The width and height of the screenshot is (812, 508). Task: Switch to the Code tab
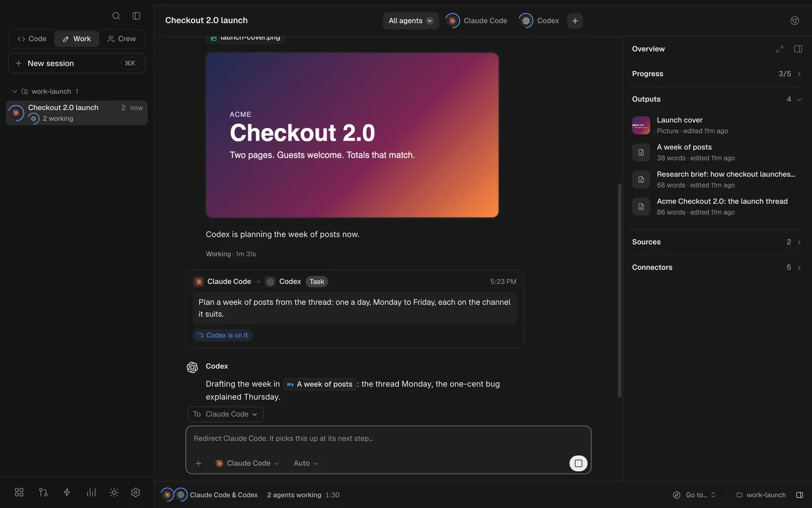32,39
